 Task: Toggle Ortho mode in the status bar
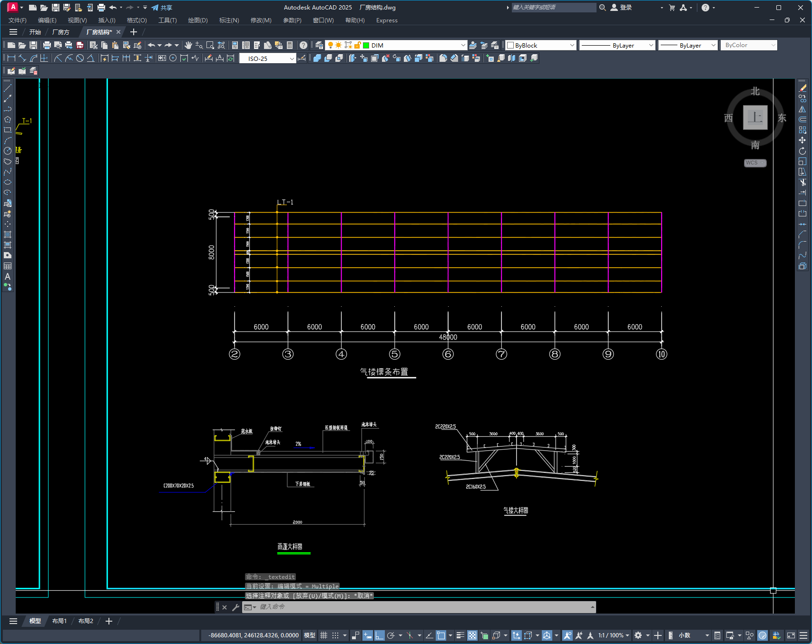[x=379, y=635]
